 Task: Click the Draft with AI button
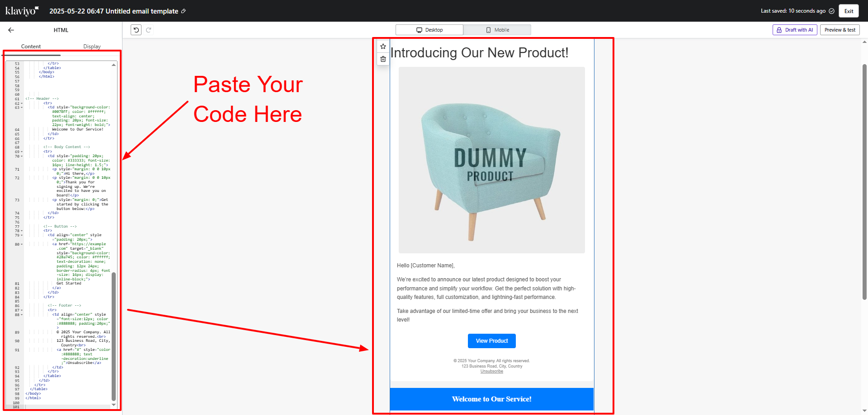pyautogui.click(x=795, y=30)
